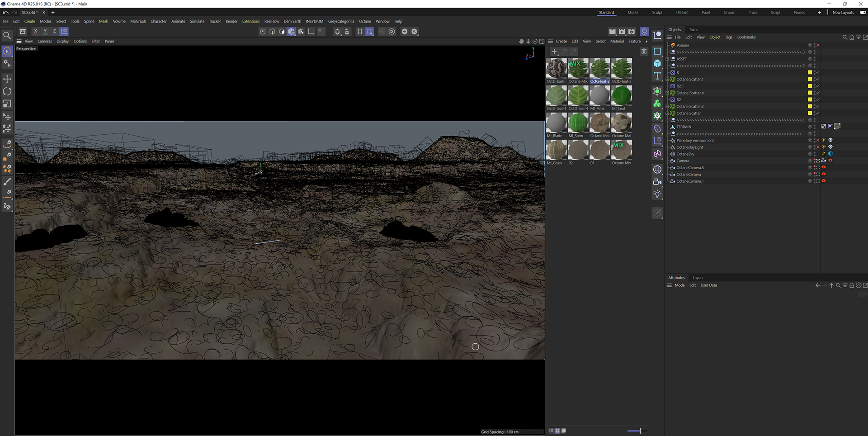The height and width of the screenshot is (436, 868).
Task: Click the New Layouts button
Action: (843, 13)
